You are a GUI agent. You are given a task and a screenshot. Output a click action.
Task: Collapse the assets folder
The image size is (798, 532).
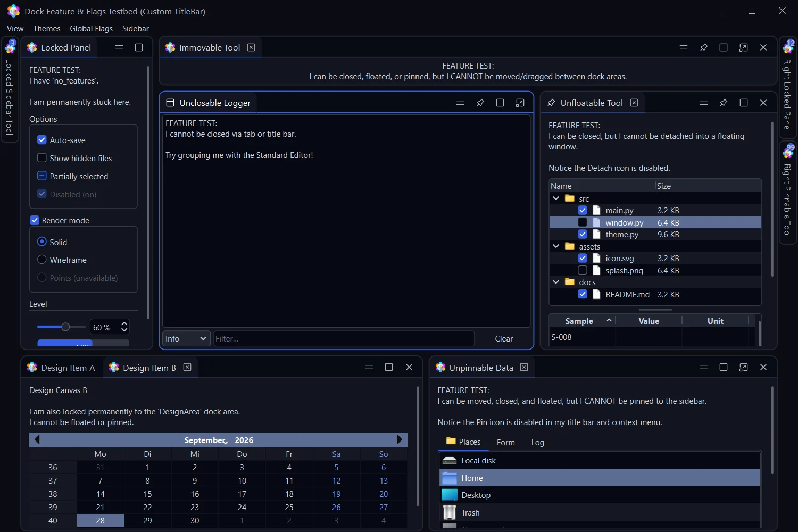coord(556,246)
